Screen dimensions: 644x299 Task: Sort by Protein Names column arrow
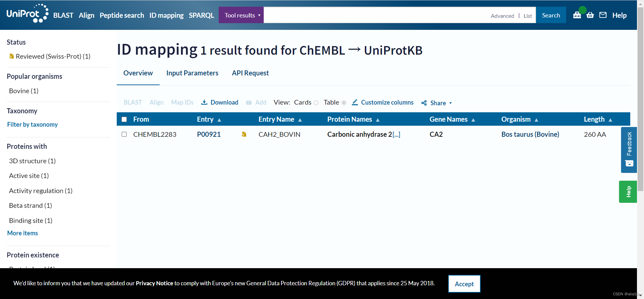click(x=378, y=120)
